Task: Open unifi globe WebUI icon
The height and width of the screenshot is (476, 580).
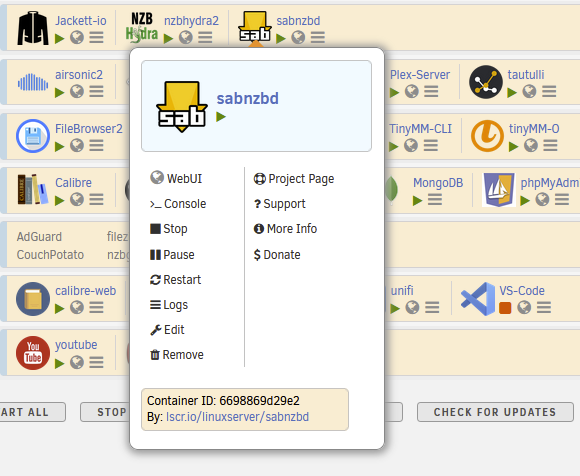Action: pos(412,307)
